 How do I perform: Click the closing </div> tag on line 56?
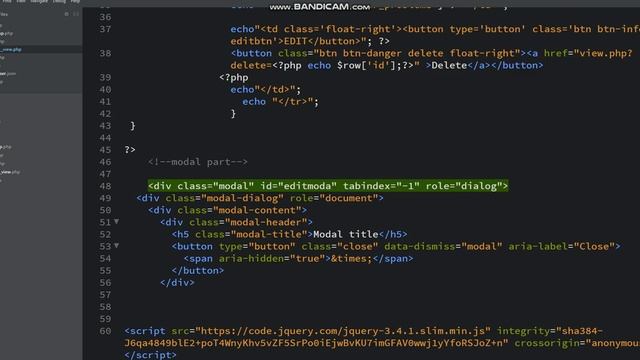click(x=177, y=282)
